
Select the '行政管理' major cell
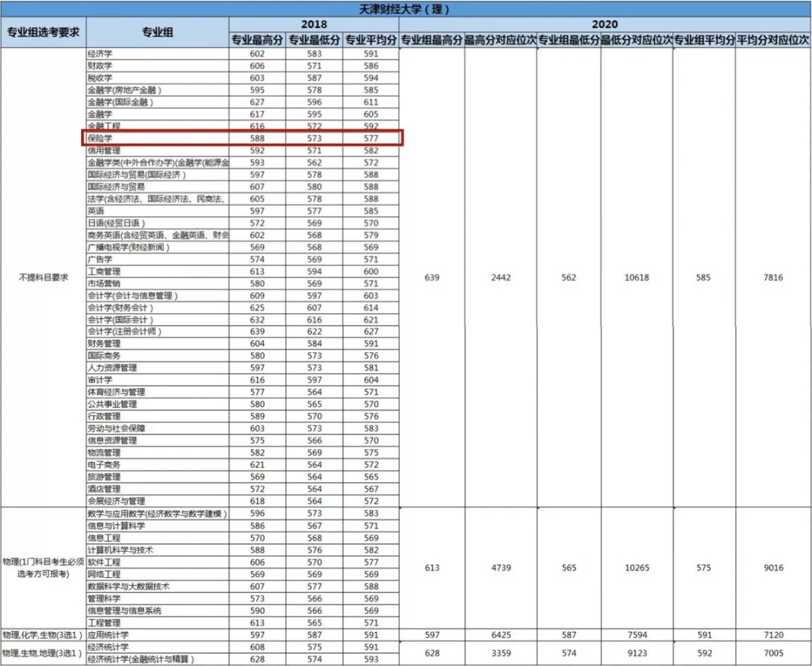[x=157, y=416]
